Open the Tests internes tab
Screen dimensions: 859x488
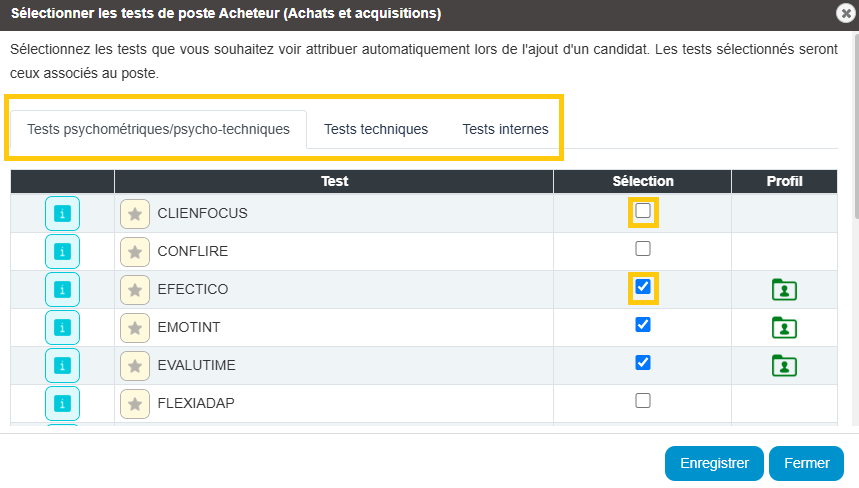click(505, 129)
